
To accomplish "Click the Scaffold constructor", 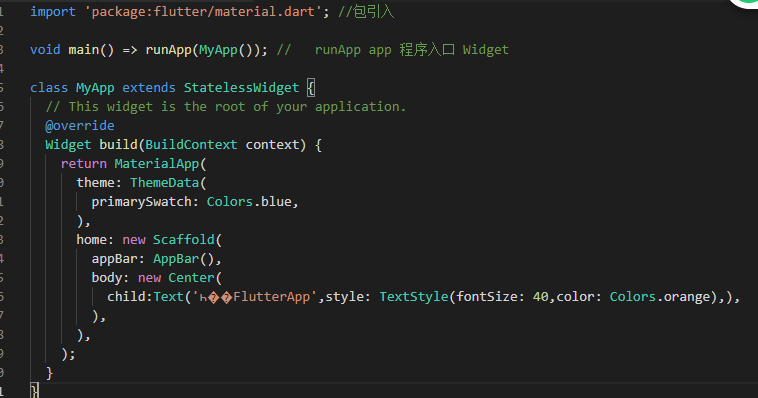I will pos(184,240).
